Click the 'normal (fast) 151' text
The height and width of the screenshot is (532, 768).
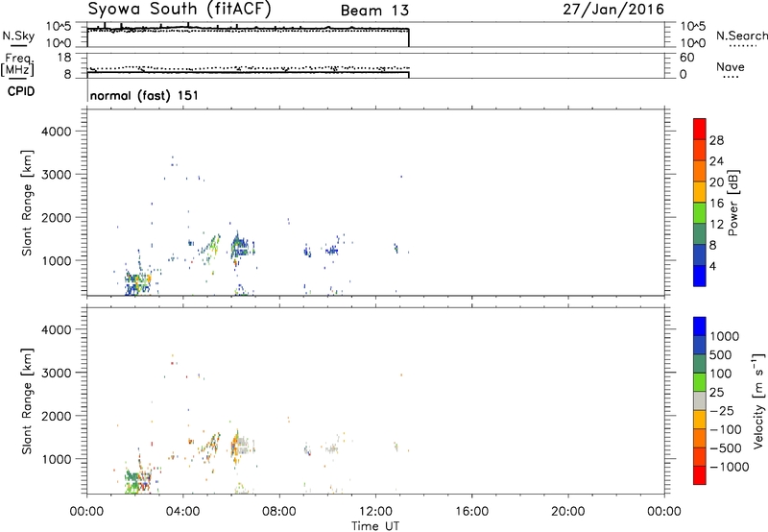(145, 95)
